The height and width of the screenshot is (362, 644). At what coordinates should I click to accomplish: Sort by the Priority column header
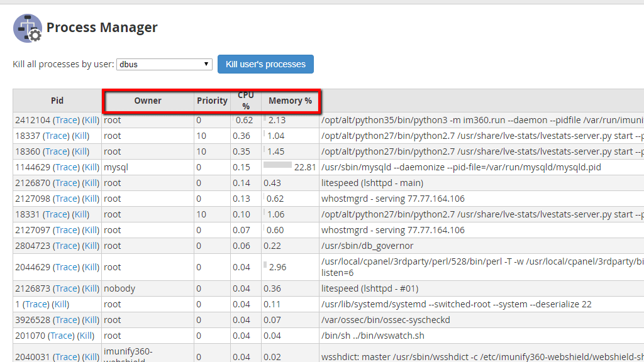[212, 101]
